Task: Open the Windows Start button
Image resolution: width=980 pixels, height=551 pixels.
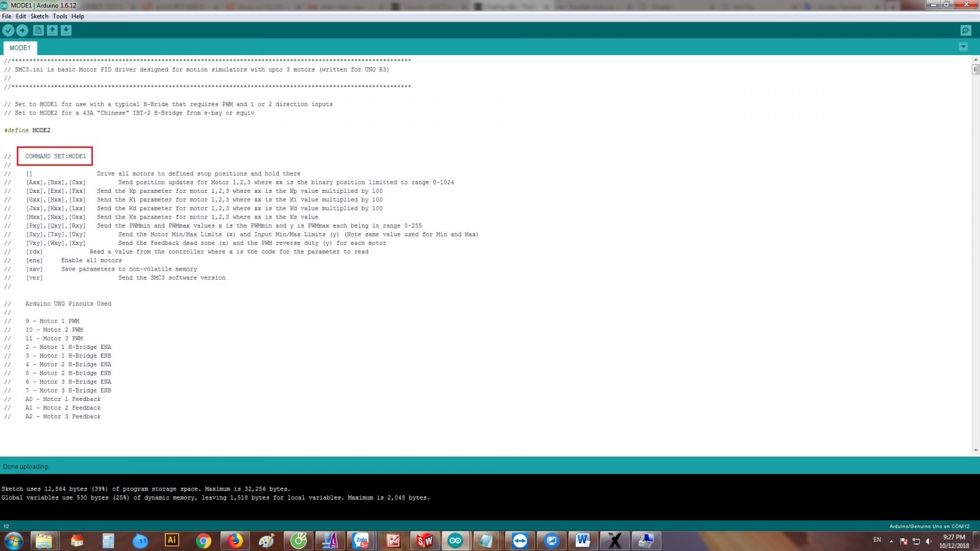Action: click(x=13, y=541)
